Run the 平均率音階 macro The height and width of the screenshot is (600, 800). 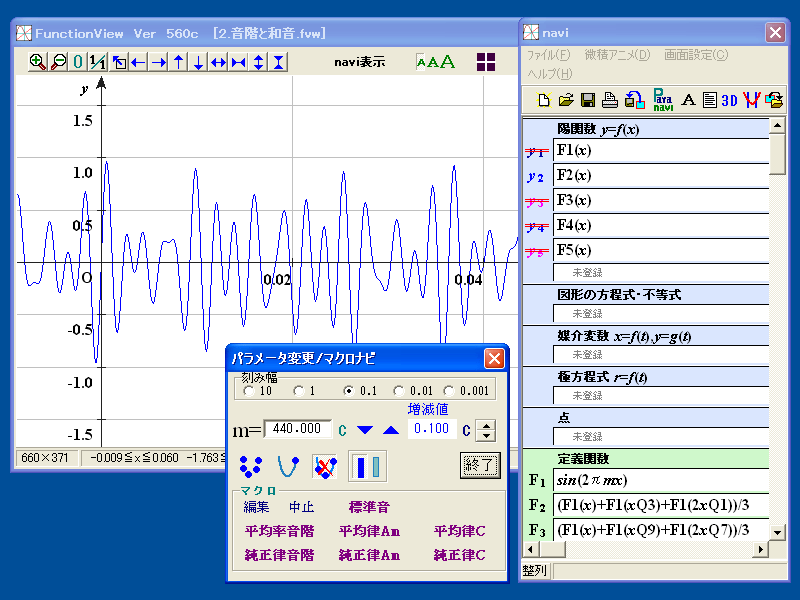279,531
